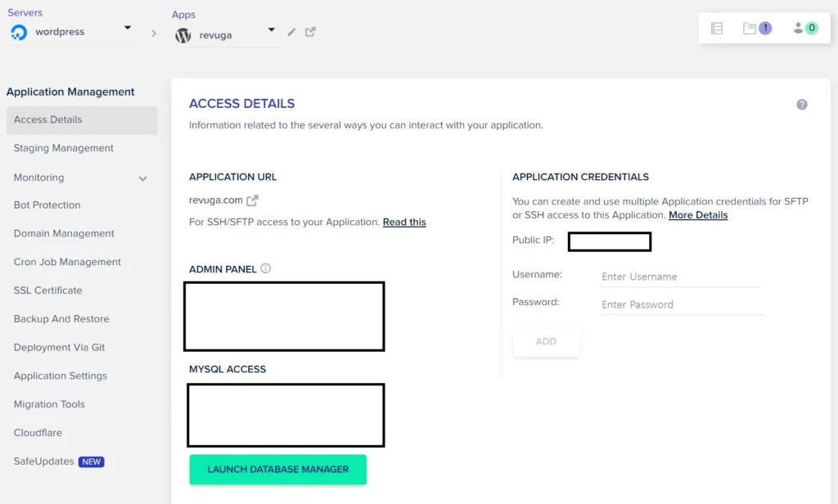Open Monitoring menu item
This screenshot has width=838, height=504.
38,178
